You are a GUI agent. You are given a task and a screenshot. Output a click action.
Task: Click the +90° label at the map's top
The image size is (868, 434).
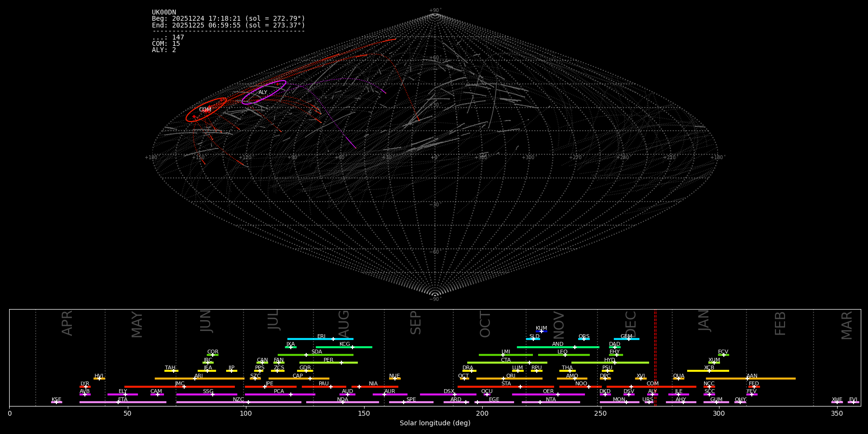point(435,11)
